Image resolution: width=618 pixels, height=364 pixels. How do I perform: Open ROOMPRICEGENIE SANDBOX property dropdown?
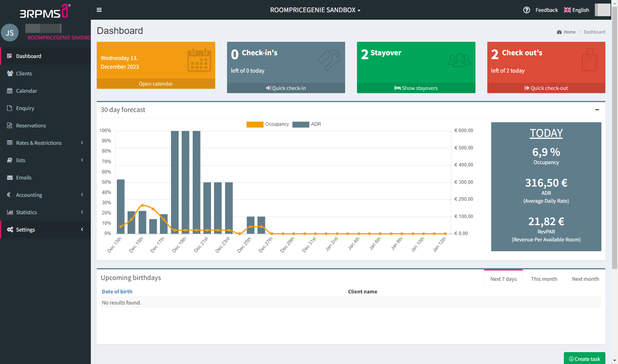(x=315, y=10)
